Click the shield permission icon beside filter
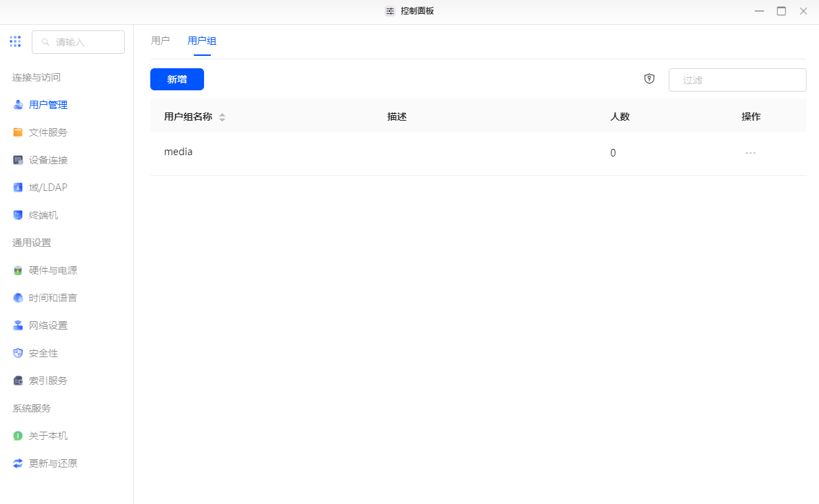Image resolution: width=819 pixels, height=504 pixels. [649, 79]
